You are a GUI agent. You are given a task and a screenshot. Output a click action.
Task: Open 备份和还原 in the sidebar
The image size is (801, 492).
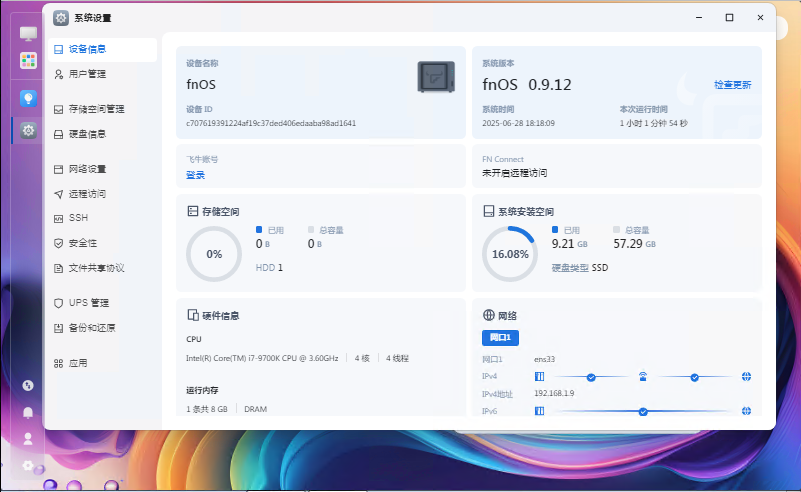(92, 328)
